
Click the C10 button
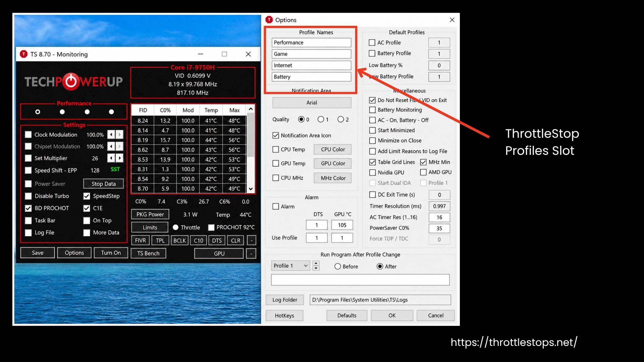point(199,241)
